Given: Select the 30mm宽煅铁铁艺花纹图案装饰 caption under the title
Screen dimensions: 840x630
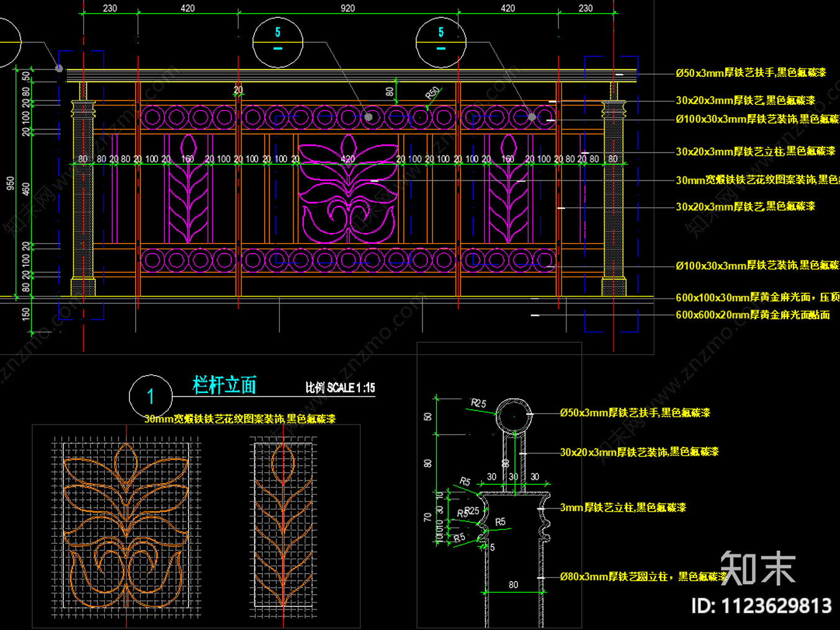Looking at the screenshot, I should 239,419.
